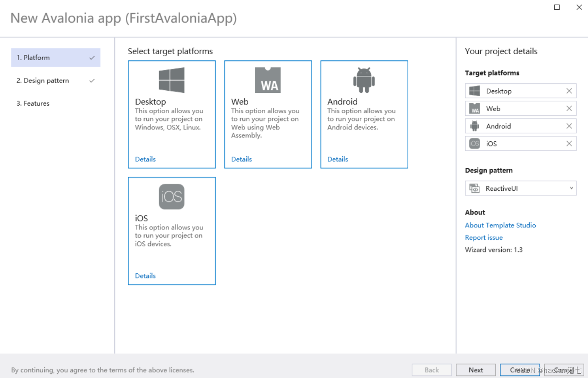
Task: Remove iOS from target platforms
Action: (x=569, y=143)
